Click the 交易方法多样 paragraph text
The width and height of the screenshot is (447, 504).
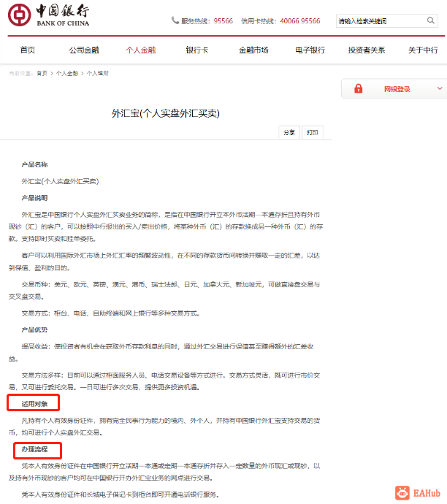pos(164,381)
